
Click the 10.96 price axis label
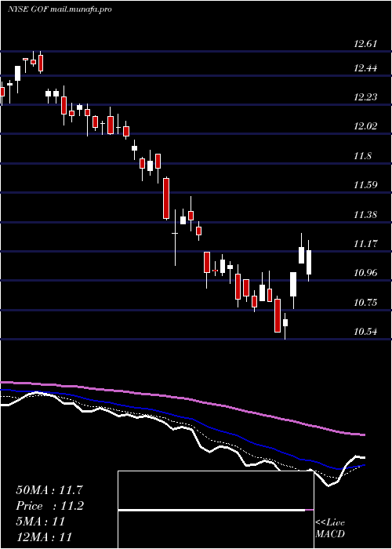click(x=365, y=273)
